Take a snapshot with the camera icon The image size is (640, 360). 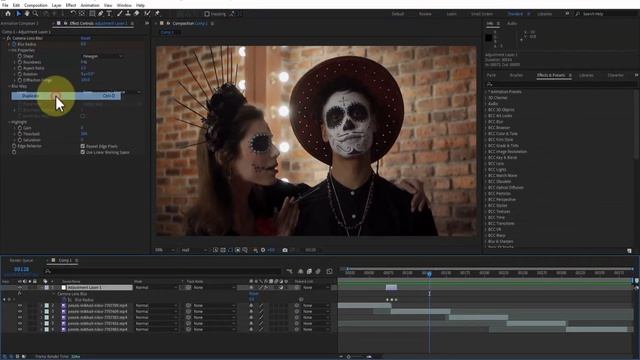point(285,250)
